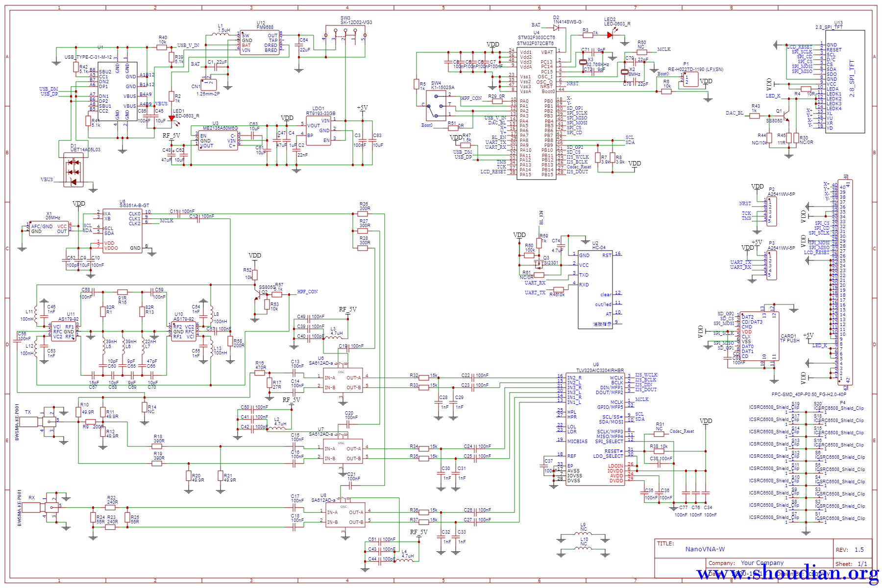Select the R50 NC resistor near MCLK
Viewport: 882px width, 588px height.
642,52
